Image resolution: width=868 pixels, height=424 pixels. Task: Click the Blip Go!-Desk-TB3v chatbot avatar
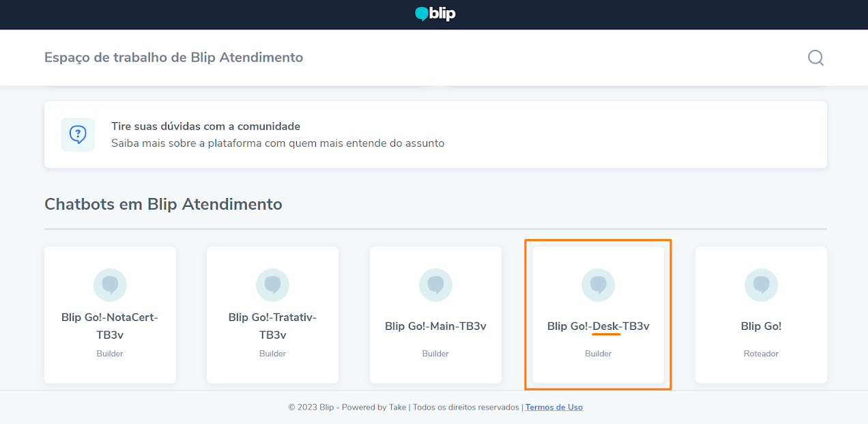click(598, 285)
